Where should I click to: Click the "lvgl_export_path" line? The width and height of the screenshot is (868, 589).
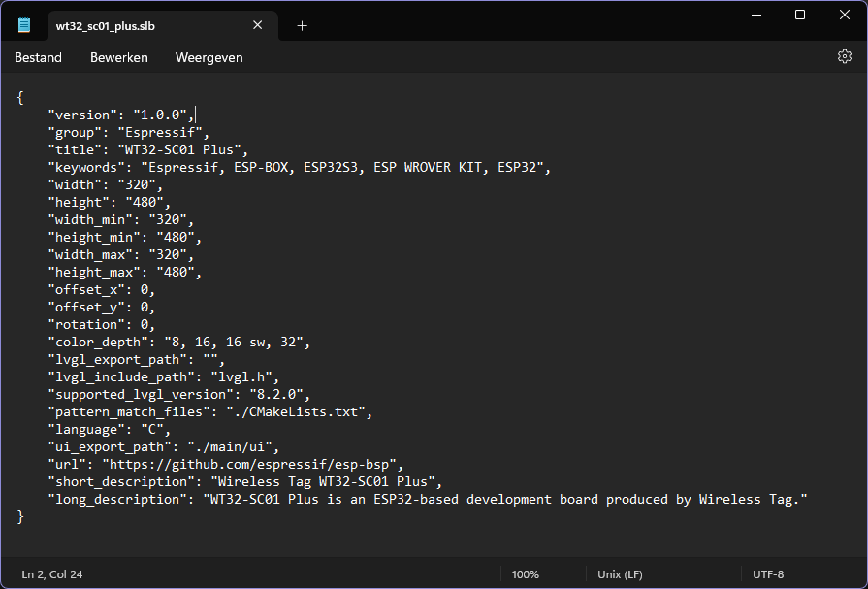pos(136,359)
